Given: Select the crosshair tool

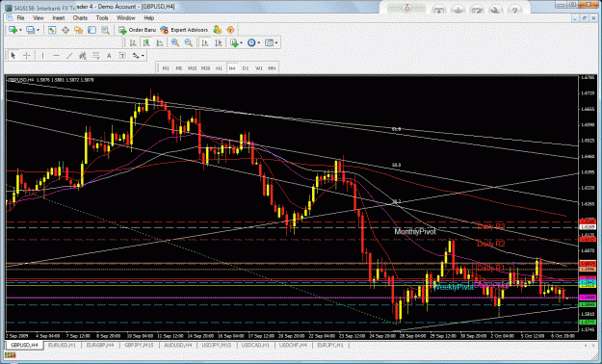Looking at the screenshot, I should click(x=27, y=56).
